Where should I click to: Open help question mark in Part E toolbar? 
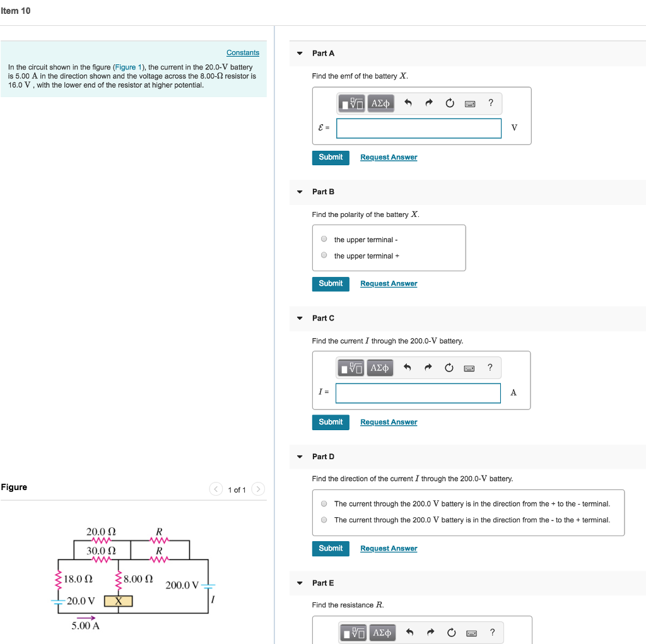click(x=492, y=633)
